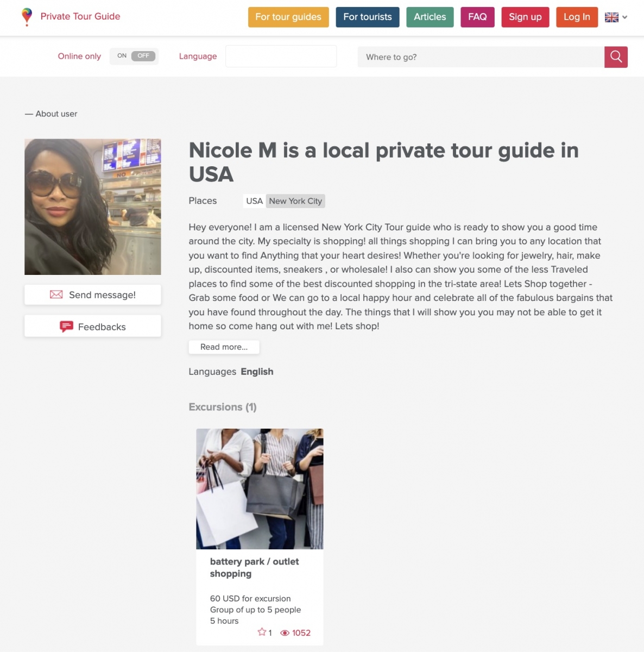Screen dimensions: 644x652
Task: Toggle Online only switch to ON
Action: [x=122, y=56]
